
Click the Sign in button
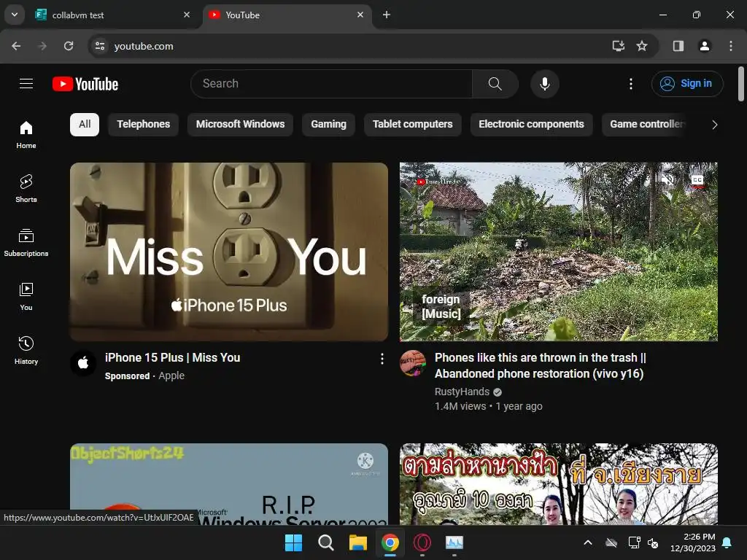pyautogui.click(x=687, y=84)
